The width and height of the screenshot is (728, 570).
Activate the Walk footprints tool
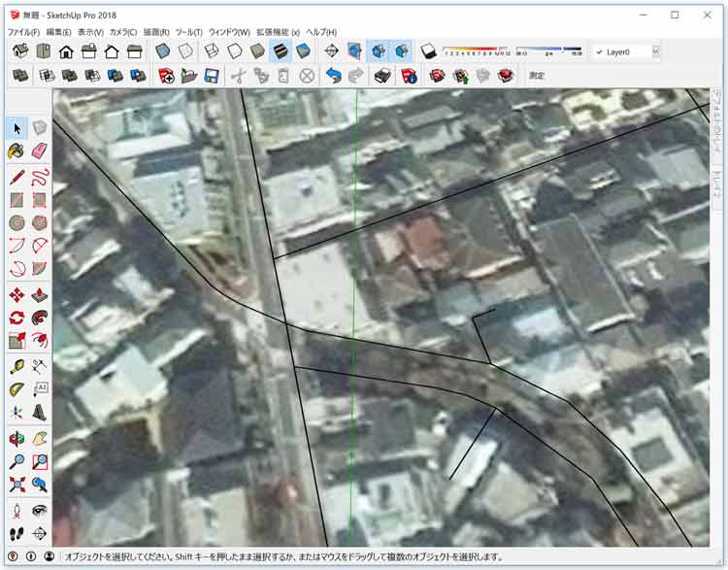point(17,533)
